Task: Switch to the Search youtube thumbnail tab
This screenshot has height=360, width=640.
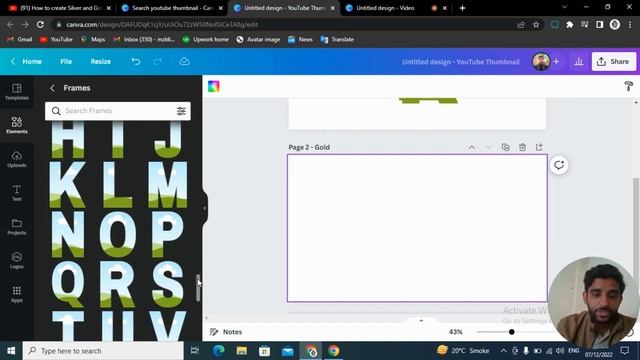Action: pyautogui.click(x=171, y=8)
